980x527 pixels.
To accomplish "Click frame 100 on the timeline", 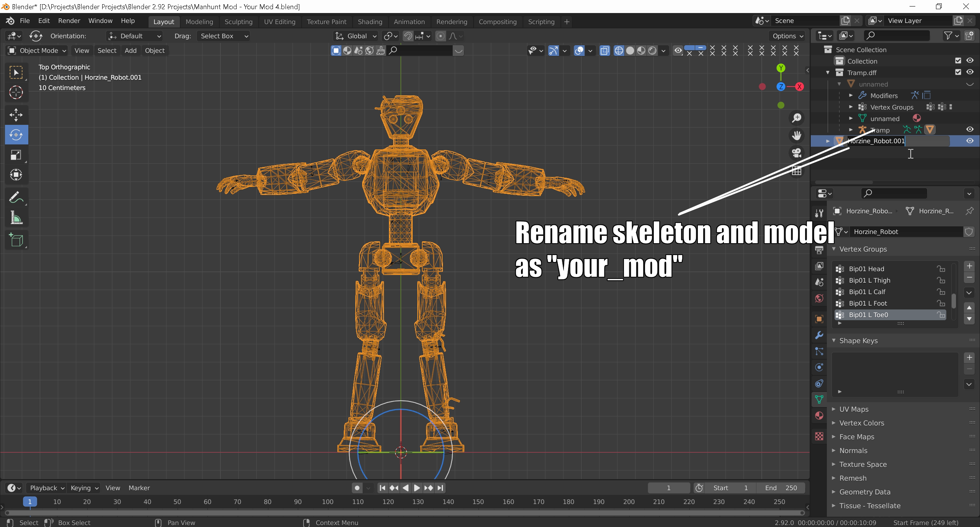I will coord(327,502).
